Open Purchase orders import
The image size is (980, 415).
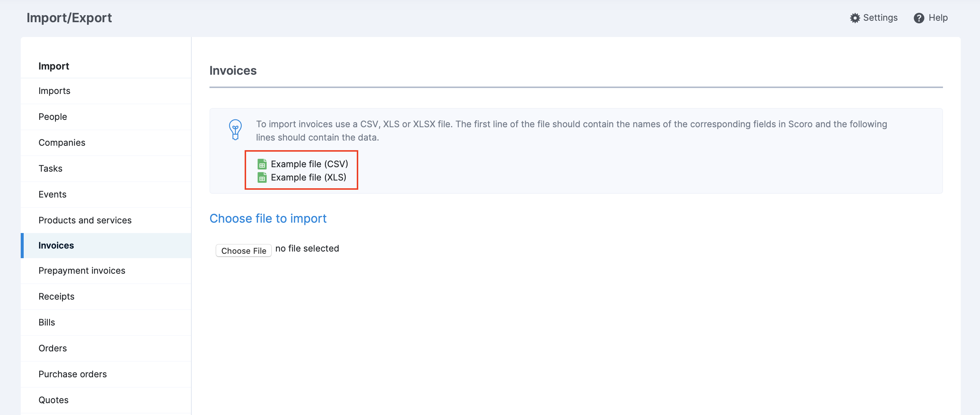point(106,374)
